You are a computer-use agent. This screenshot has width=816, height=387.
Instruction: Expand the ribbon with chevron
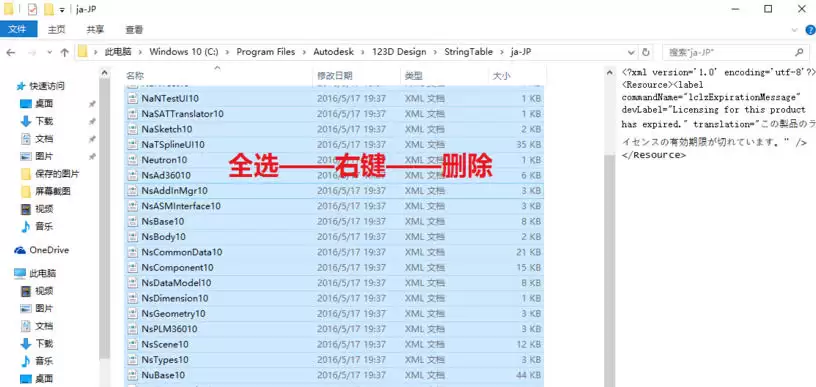pos(794,30)
